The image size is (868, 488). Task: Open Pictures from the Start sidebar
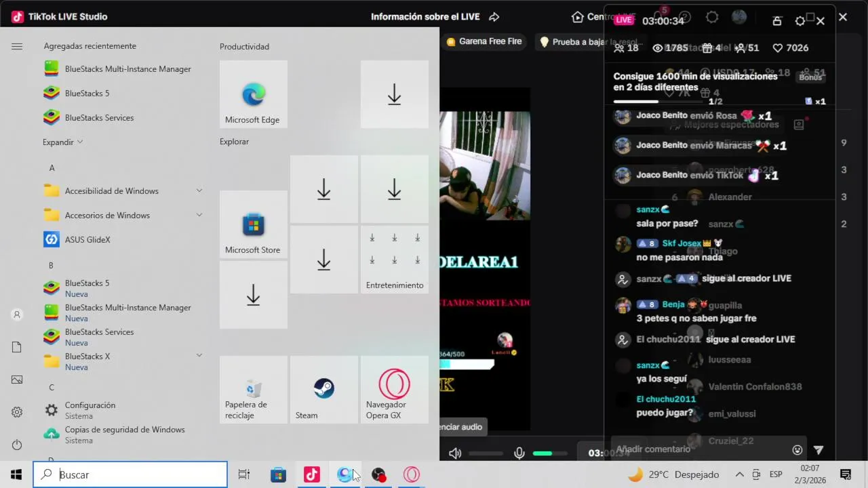tap(17, 380)
